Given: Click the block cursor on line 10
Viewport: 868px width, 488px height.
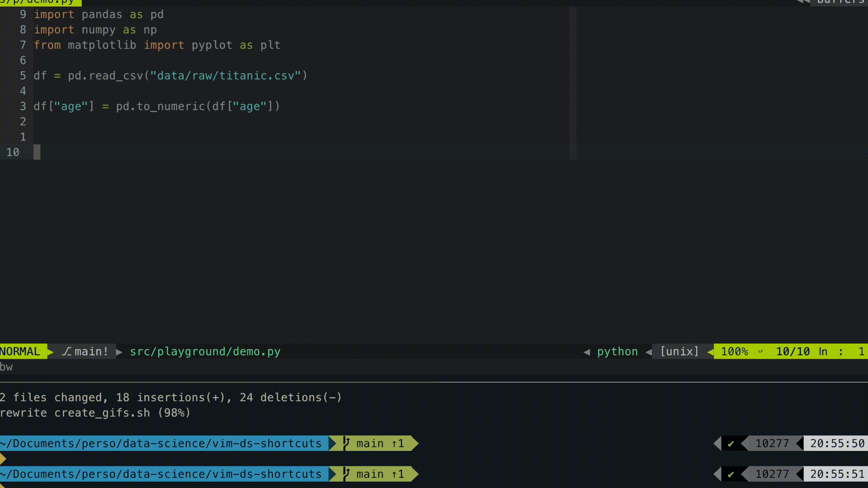Looking at the screenshot, I should pyautogui.click(x=37, y=152).
